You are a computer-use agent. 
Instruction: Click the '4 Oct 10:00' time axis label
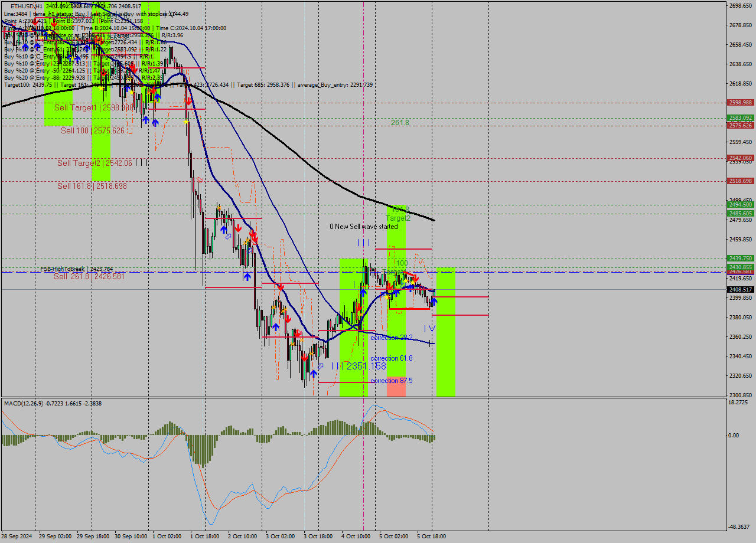coord(356,537)
